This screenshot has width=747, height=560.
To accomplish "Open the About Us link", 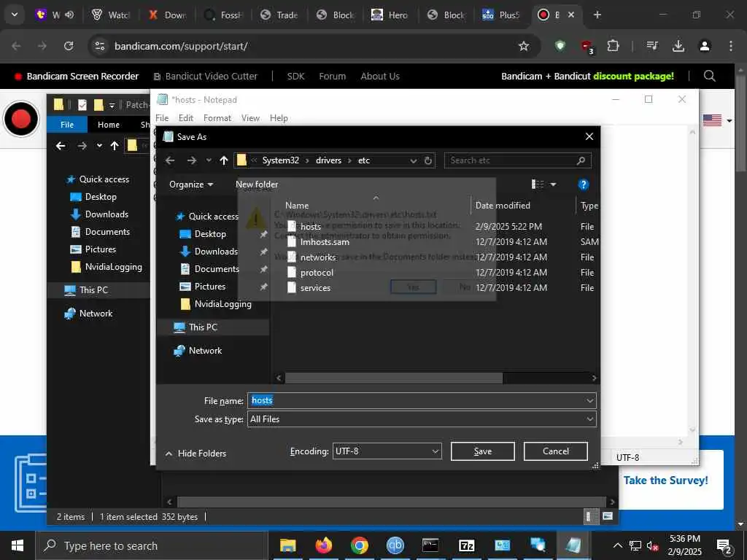I will 379,76.
